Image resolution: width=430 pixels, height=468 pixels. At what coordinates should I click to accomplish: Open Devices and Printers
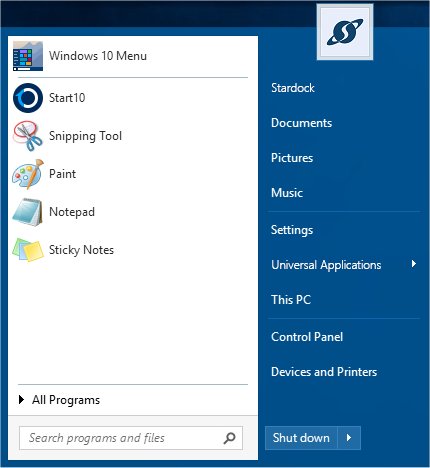coord(324,372)
